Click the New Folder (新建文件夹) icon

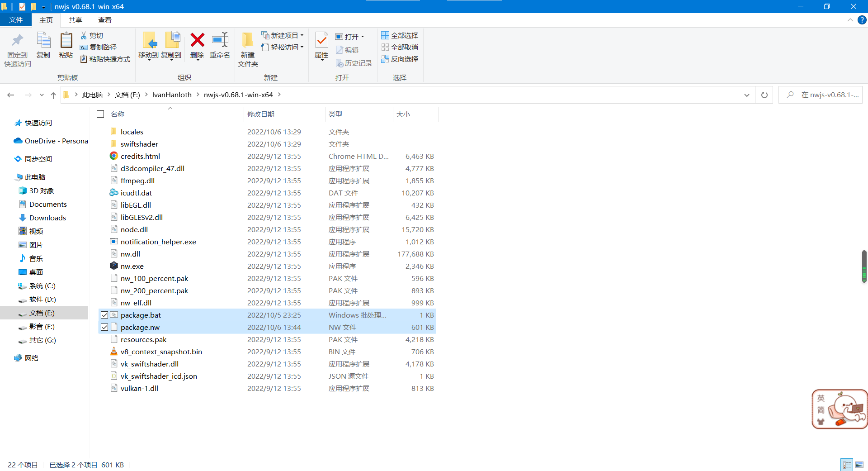point(247,41)
